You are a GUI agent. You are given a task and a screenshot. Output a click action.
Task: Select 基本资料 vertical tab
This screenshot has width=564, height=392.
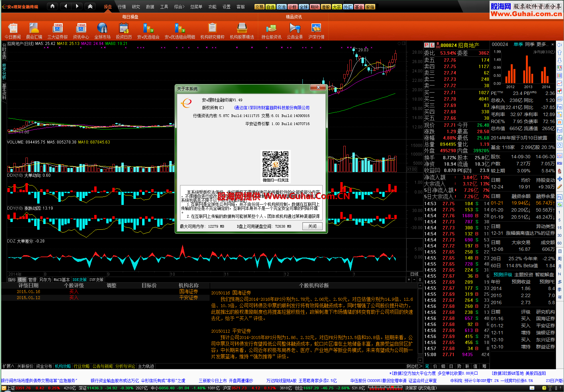(x=4, y=91)
